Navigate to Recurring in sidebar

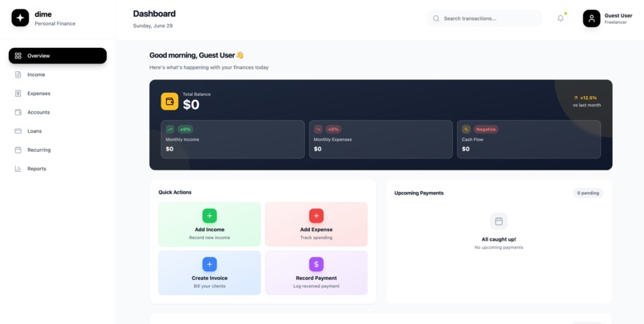pos(58,150)
